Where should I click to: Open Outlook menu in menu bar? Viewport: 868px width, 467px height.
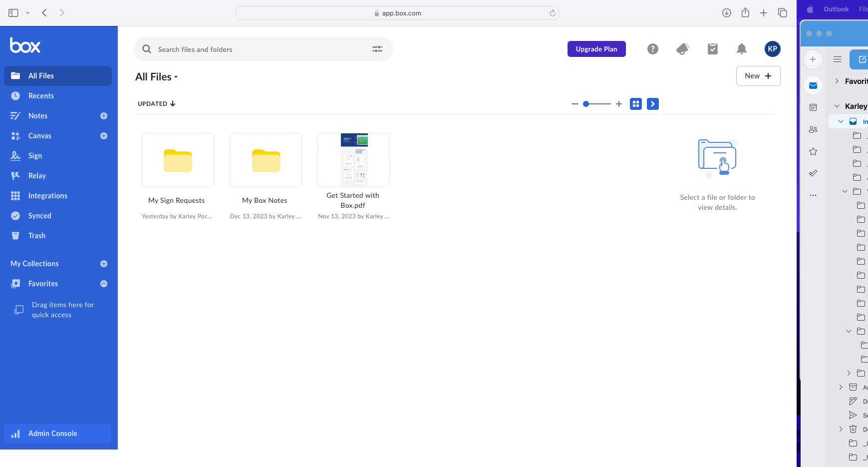(x=836, y=9)
